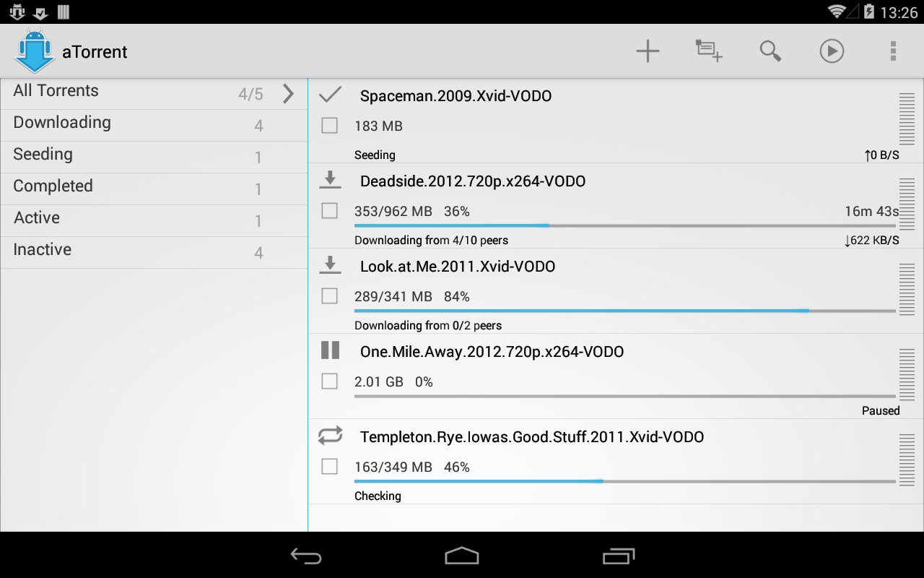Tick the checkbox beside Look.at.Me.2011
Screen dimensions: 924x578
[x=329, y=296]
